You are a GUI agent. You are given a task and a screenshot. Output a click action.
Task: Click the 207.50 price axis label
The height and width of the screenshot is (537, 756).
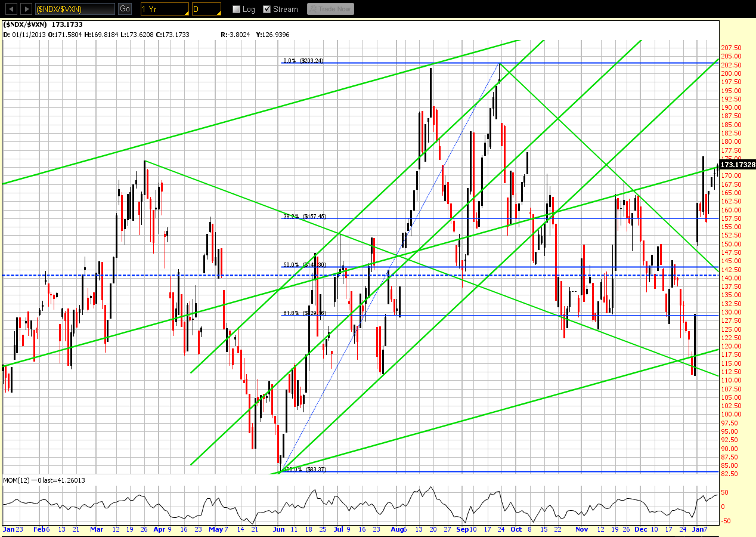pos(731,48)
